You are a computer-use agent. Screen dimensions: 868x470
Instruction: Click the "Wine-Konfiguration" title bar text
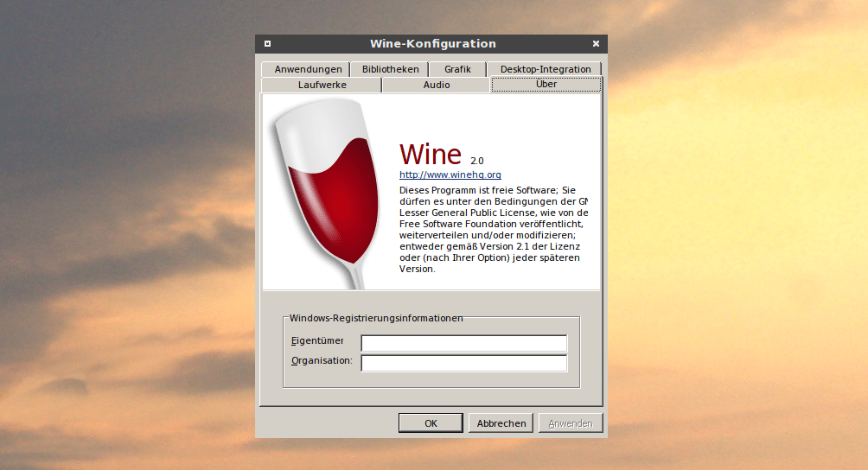[433, 44]
